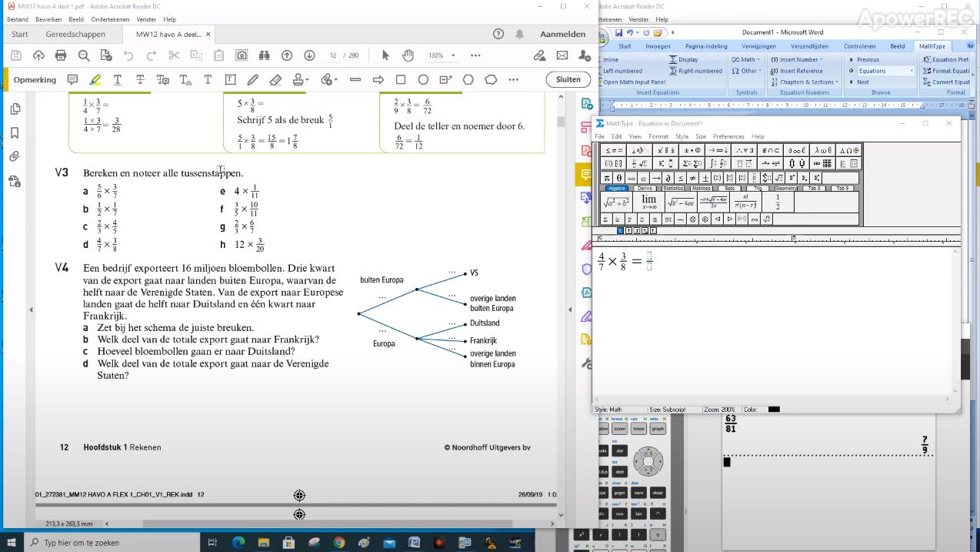Click the Print icon in Acrobat toolbar
The height and width of the screenshot is (552, 980).
[x=61, y=55]
